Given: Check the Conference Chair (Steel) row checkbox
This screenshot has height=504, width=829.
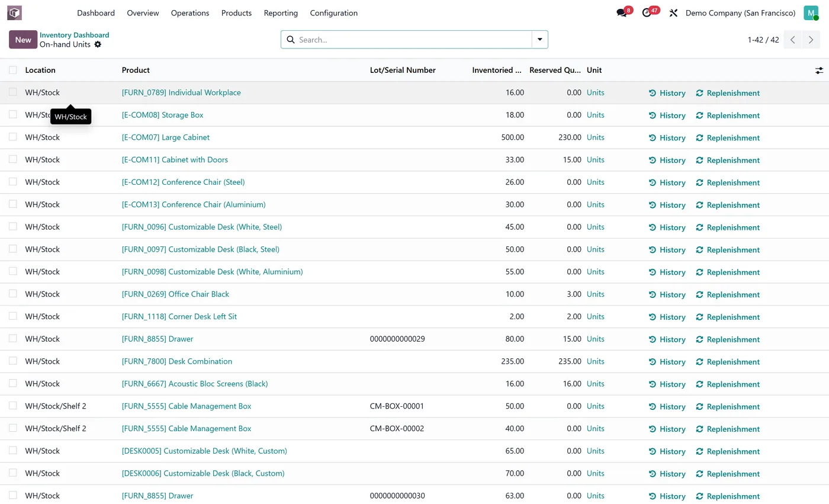Looking at the screenshot, I should (x=13, y=181).
